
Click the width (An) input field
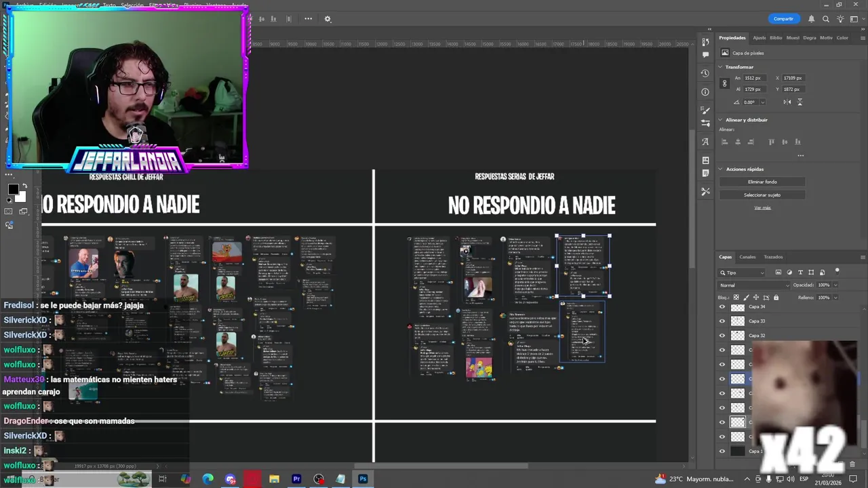(755, 78)
